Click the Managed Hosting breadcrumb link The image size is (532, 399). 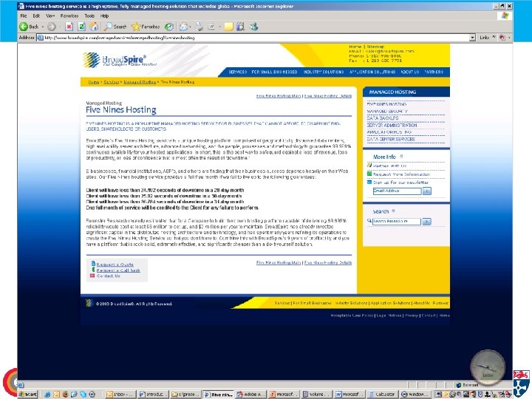(x=140, y=82)
